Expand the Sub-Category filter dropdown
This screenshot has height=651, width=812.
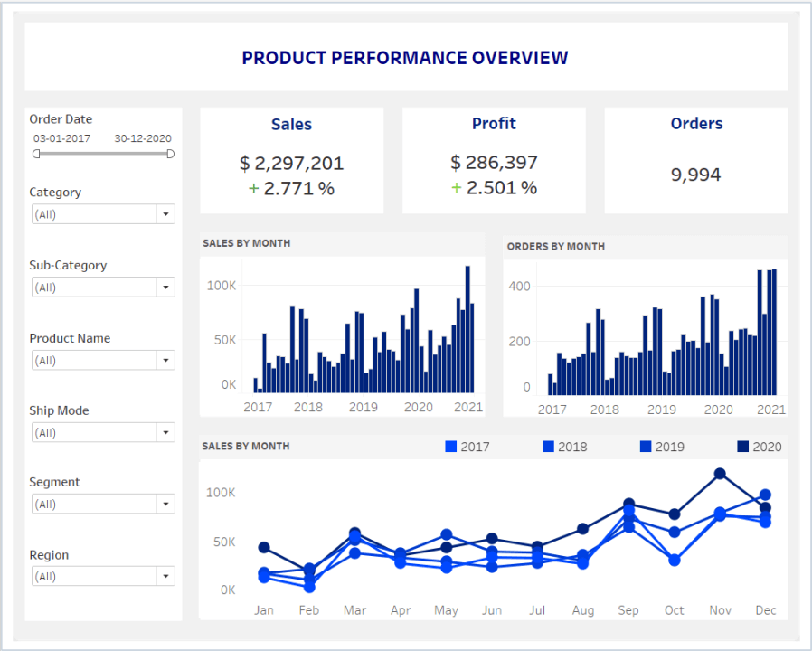pos(165,288)
